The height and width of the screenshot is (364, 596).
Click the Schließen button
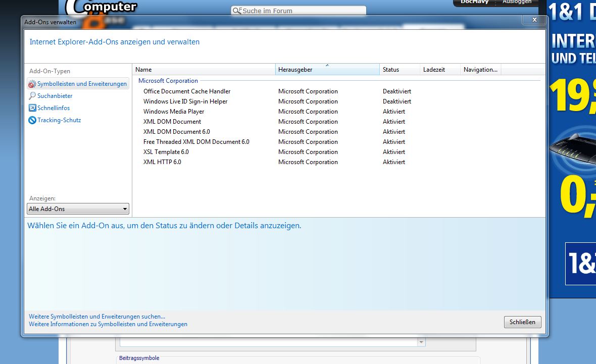pyautogui.click(x=522, y=322)
